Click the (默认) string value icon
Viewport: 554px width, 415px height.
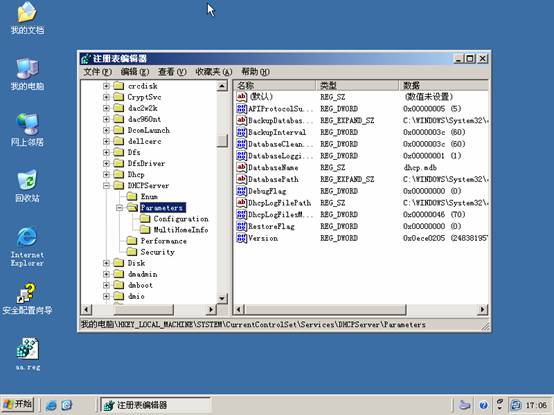point(241,96)
